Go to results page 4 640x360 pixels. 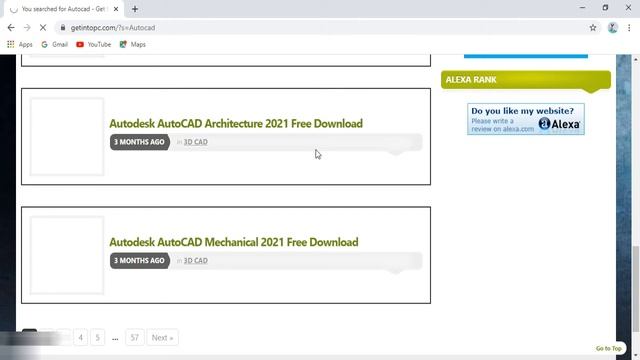tap(80, 338)
